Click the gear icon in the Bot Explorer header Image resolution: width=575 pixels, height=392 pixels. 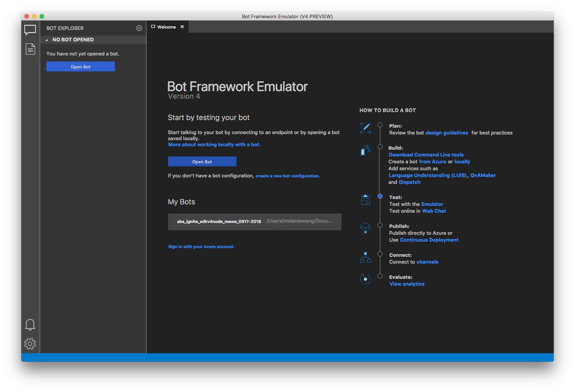click(139, 28)
